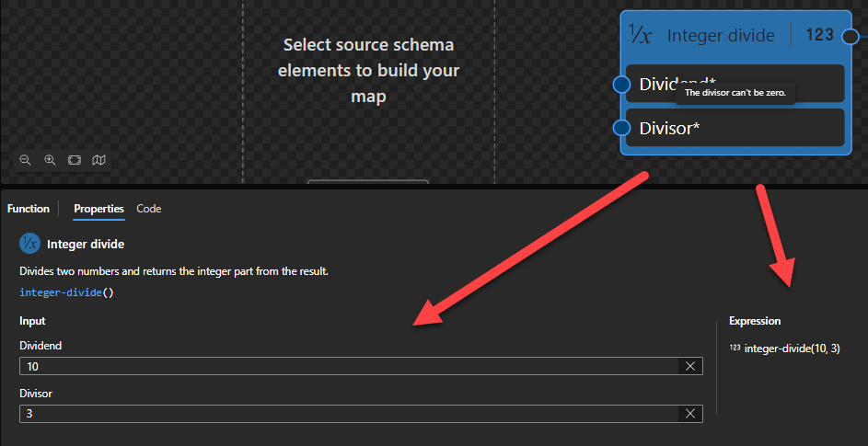
Task: Focus the Divisor text field
Action: point(350,414)
